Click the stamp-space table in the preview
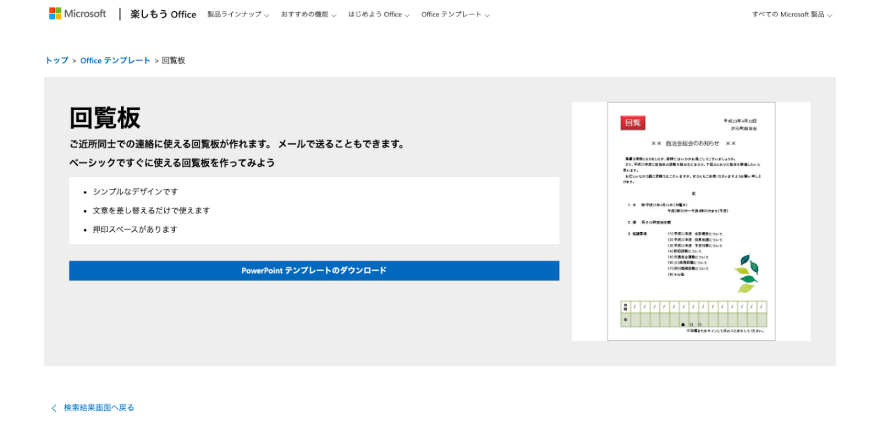Screen dimensions: 880x431 (x=692, y=314)
